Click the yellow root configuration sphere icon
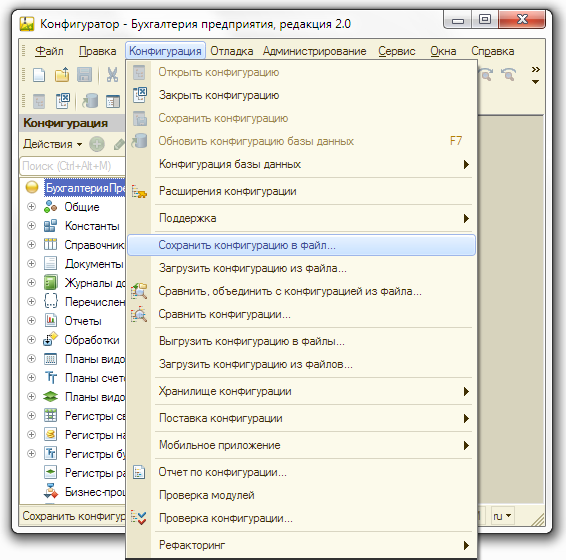566x560 pixels. coord(32,187)
